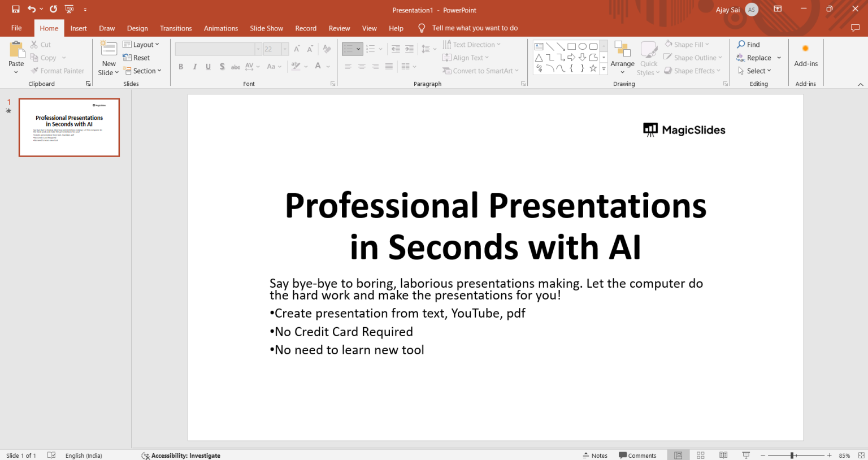Clear all formatting in the Font group
Viewport: 868px width, 460px height.
(327, 49)
